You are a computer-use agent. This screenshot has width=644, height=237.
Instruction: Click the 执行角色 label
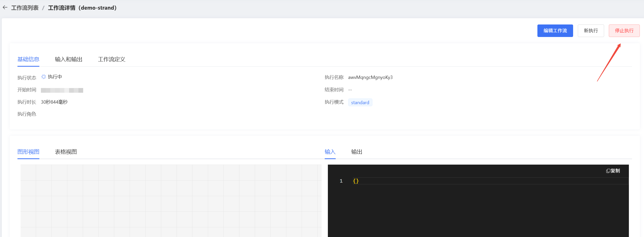pos(27,114)
